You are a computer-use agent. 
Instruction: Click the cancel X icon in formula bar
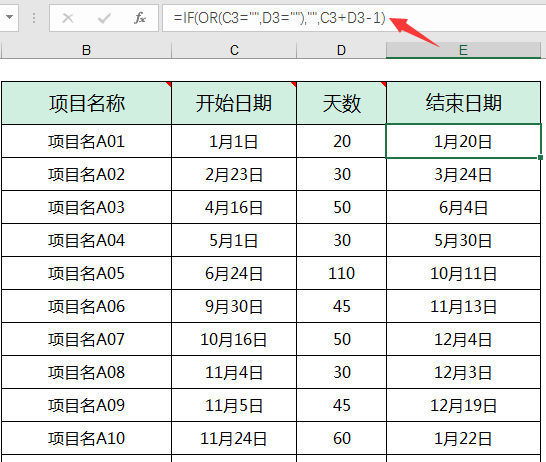point(68,18)
